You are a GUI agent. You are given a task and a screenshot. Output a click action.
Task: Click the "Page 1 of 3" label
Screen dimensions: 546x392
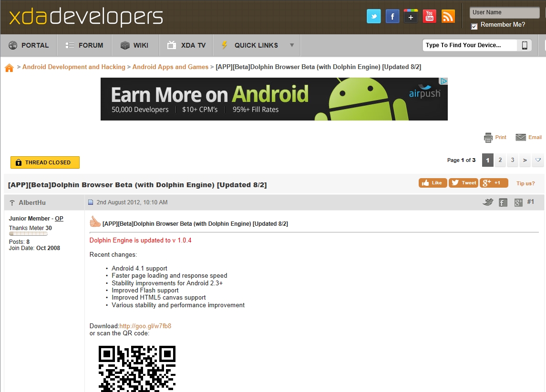click(462, 160)
